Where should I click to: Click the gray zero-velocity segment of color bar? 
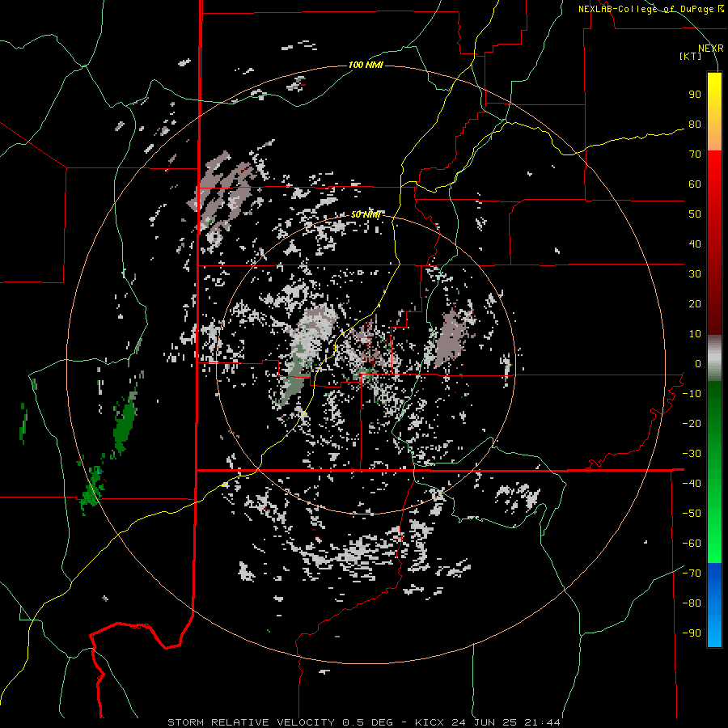714,358
